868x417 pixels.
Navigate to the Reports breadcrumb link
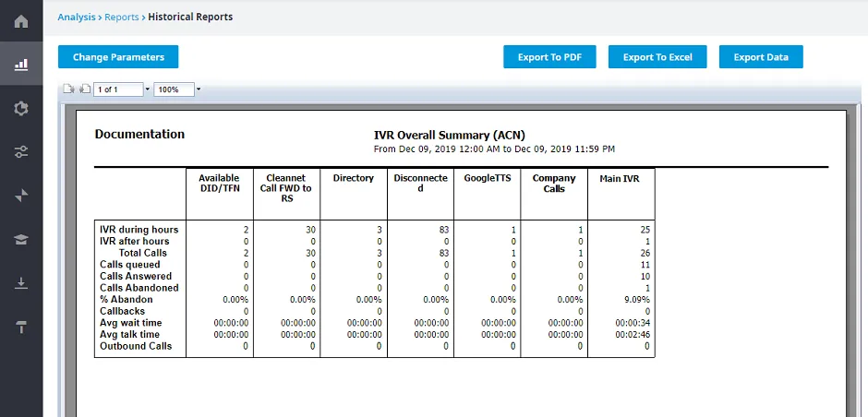121,18
